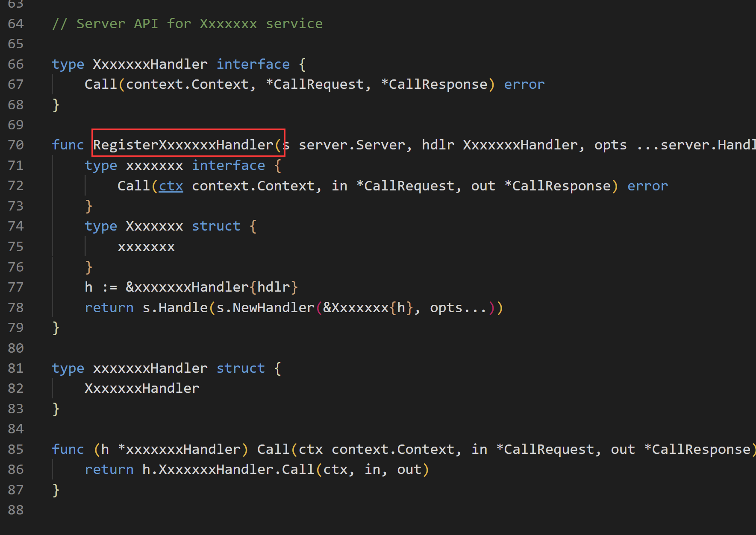Click embedded 'XxxxxxxHandler' on line 82

pos(142,388)
